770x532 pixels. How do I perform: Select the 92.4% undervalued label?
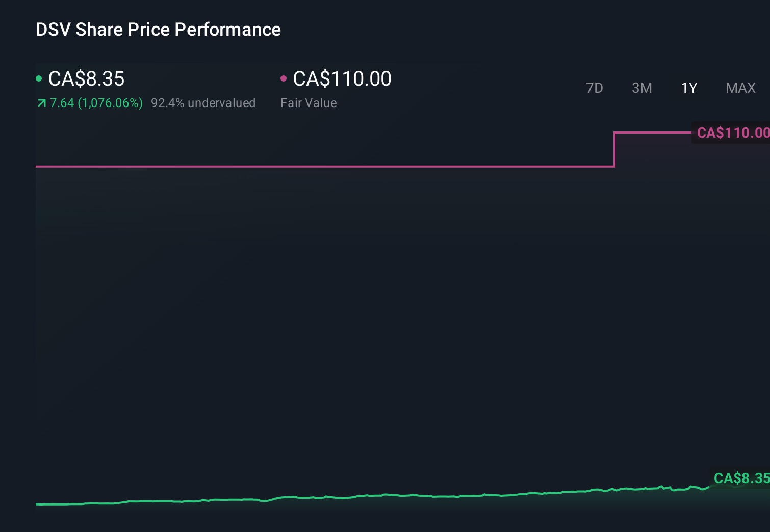(203, 103)
